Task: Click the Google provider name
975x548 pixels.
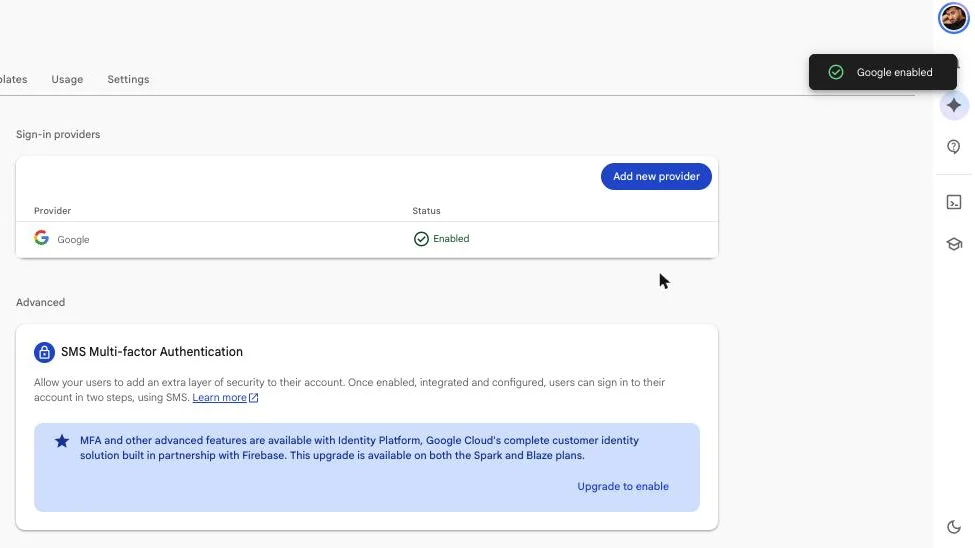Action: pos(73,239)
